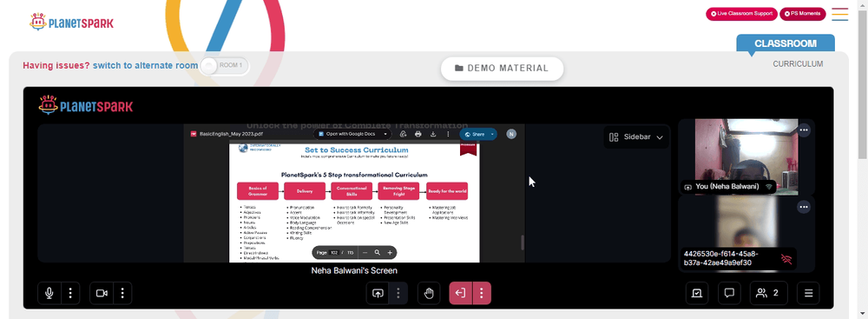Open camera options three-dot menu
This screenshot has height=319, width=868.
click(x=122, y=294)
